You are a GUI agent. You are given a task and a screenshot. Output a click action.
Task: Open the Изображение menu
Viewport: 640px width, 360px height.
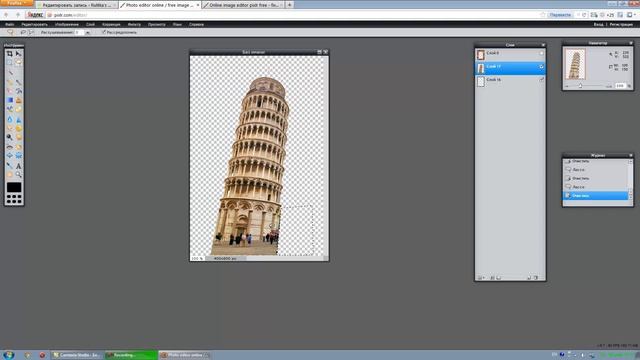[x=67, y=24]
